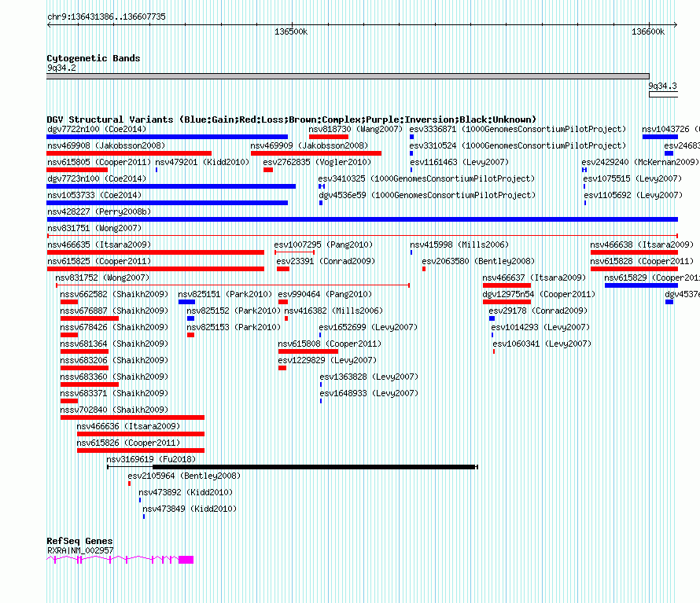This screenshot has height=603, width=700.
Task: Click nsv416382 (Mills2006) label
Action: pyautogui.click(x=333, y=311)
